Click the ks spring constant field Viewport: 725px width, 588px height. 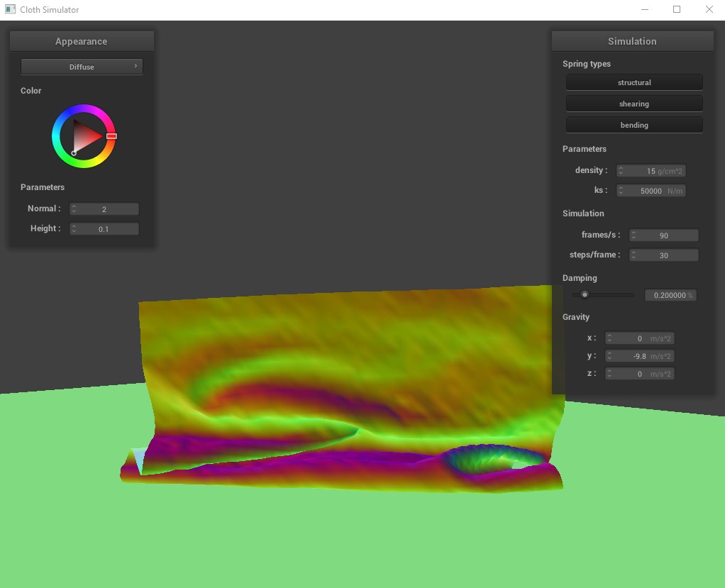click(651, 191)
